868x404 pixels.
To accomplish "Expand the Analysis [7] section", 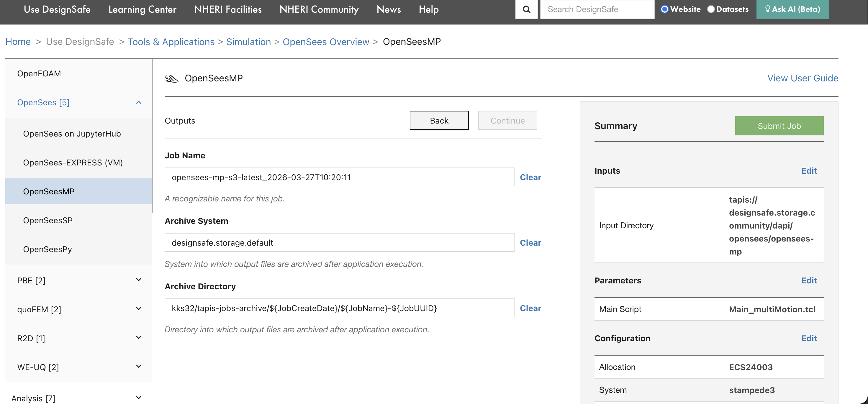I will [138, 398].
